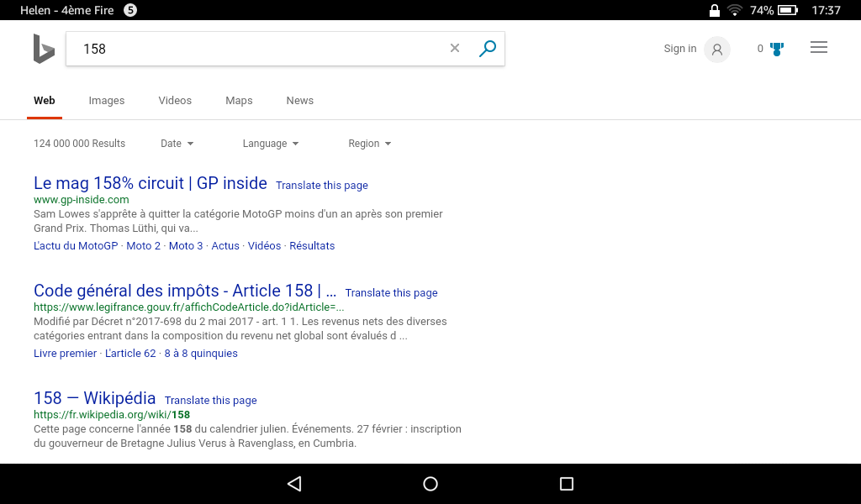Click the 'Cette page concerne l'année 158' snippet

pyautogui.click(x=248, y=436)
